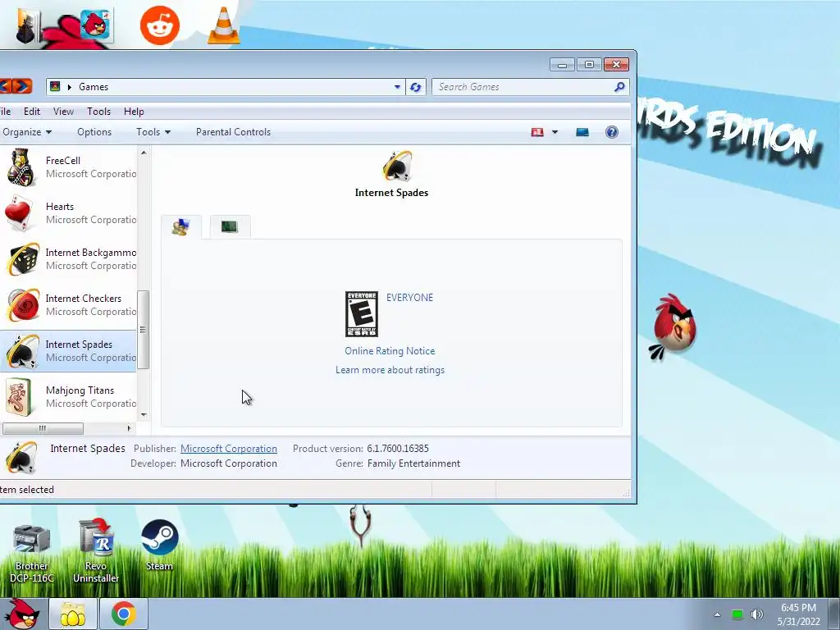This screenshot has height=630, width=840.
Task: Click the Family Entertainment genre text
Action: [x=413, y=464]
